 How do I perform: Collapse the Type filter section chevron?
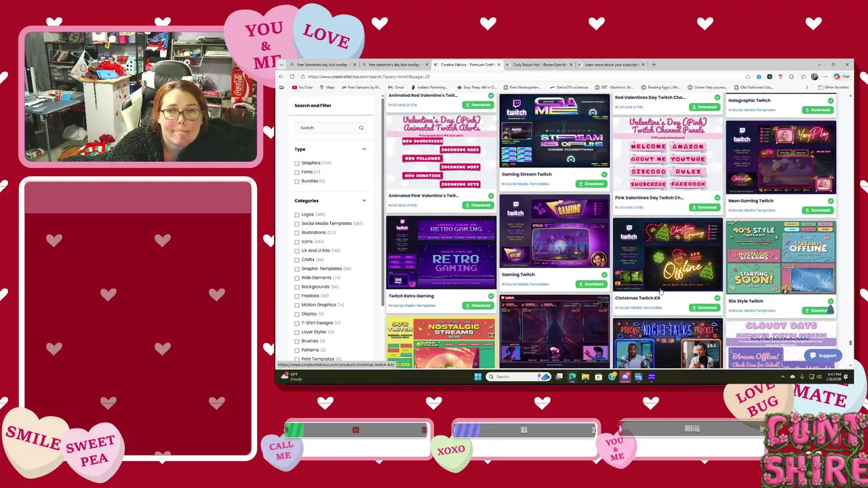click(x=364, y=149)
